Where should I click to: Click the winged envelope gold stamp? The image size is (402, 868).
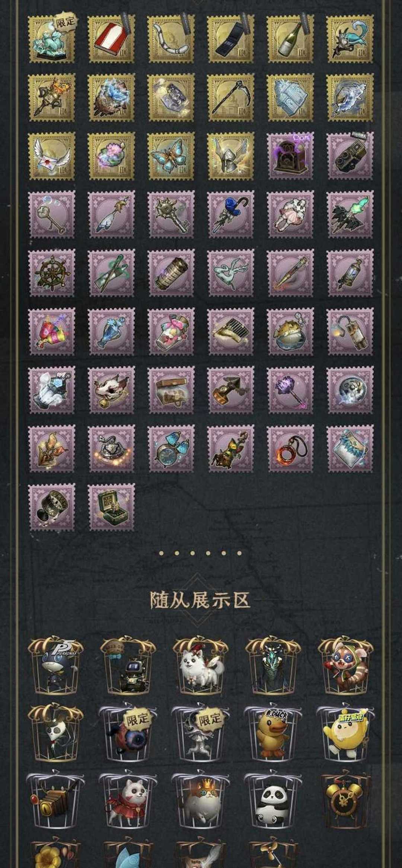[52, 156]
